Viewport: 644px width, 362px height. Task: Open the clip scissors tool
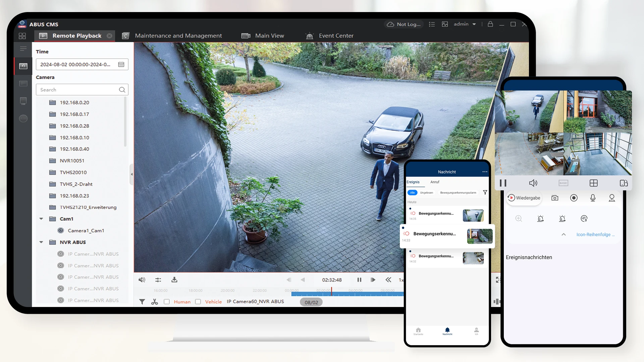pos(154,302)
